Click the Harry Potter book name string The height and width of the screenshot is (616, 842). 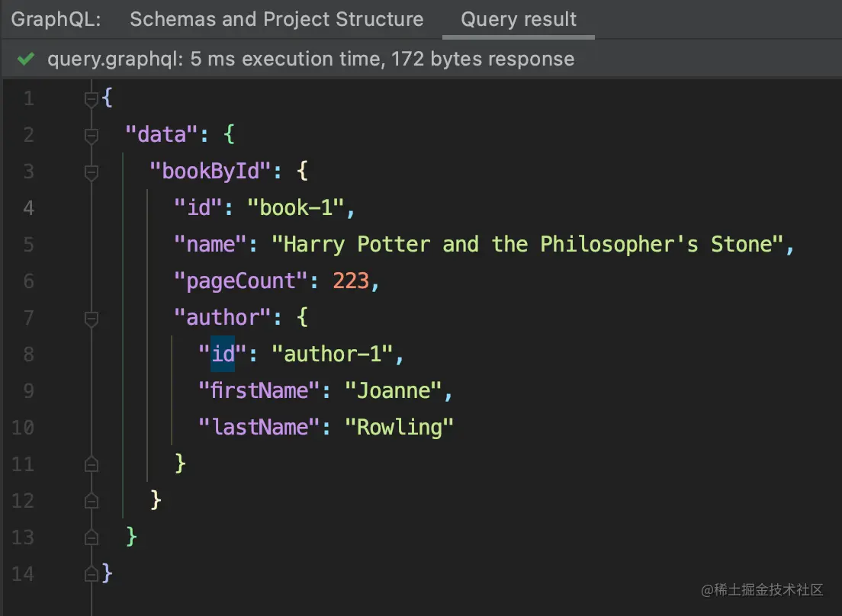(527, 245)
